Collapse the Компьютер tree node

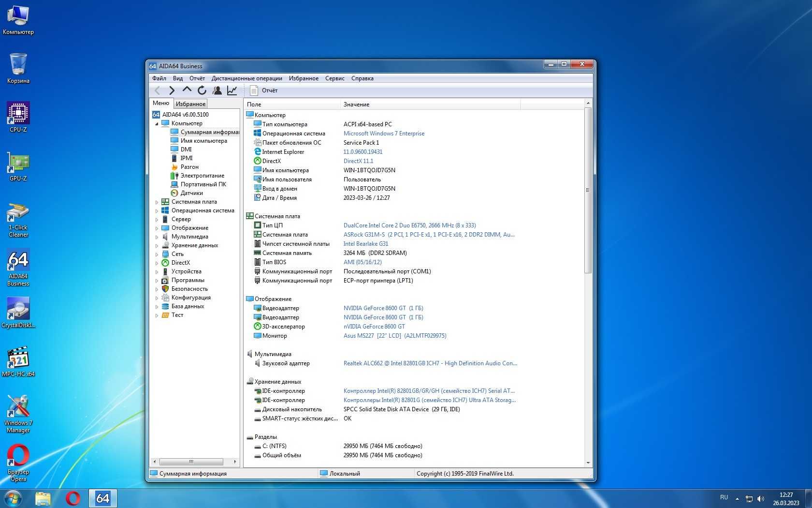(x=157, y=124)
